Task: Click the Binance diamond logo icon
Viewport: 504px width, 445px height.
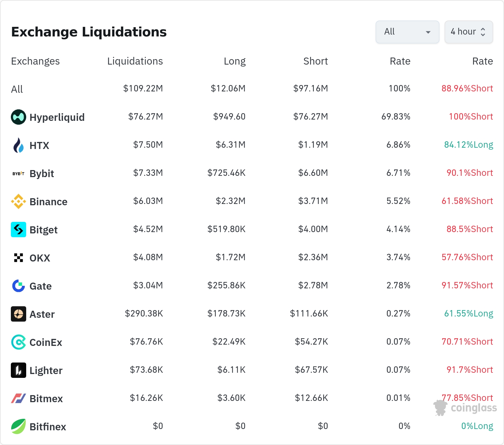Action: point(19,202)
